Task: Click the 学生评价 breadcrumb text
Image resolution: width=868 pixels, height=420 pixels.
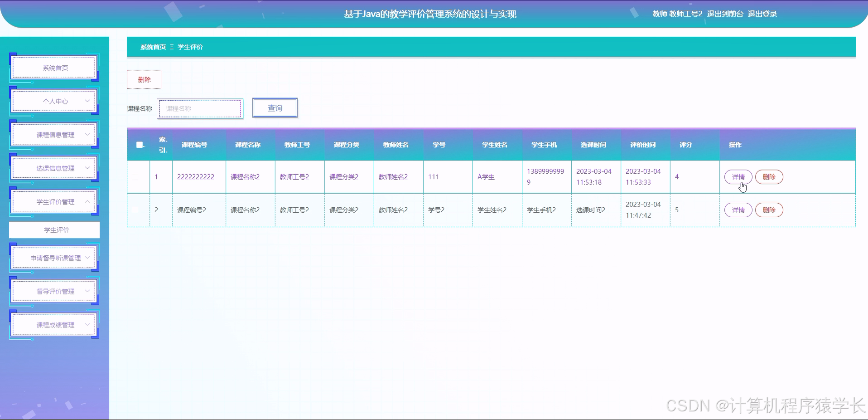Action: click(190, 47)
